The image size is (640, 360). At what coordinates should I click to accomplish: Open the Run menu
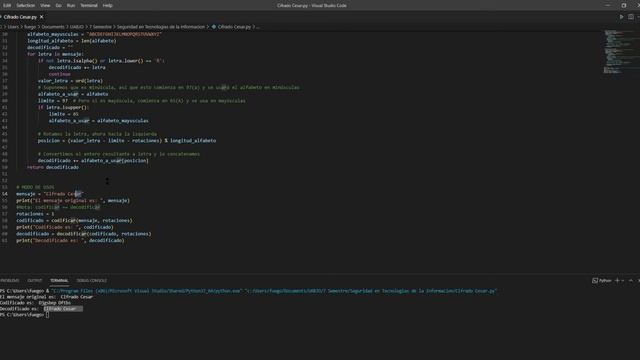tap(71, 6)
